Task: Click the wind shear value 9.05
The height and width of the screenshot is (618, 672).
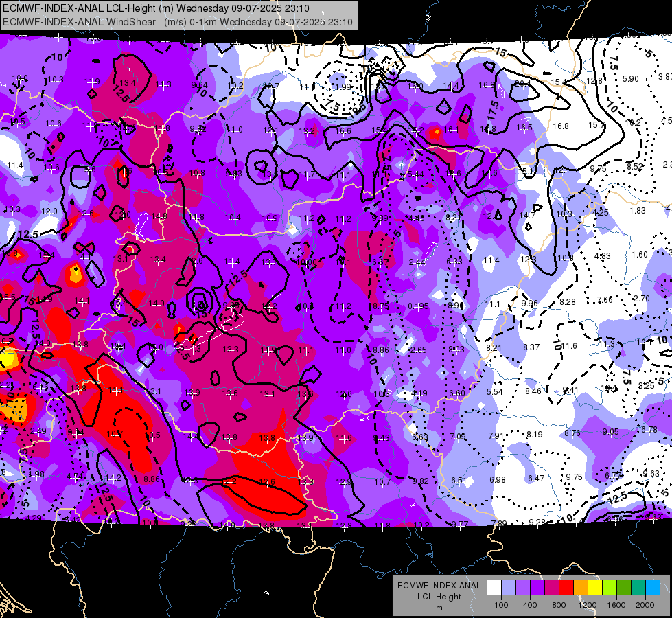Action: click(610, 432)
